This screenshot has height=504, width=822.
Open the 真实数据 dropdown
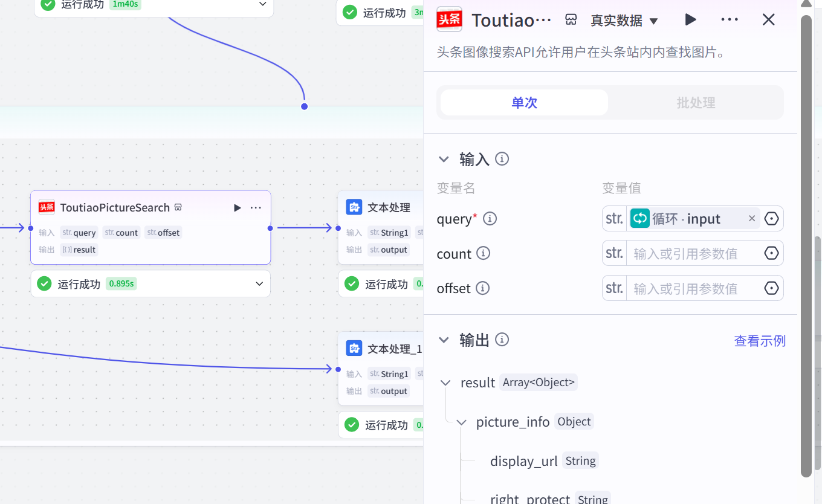pyautogui.click(x=624, y=21)
